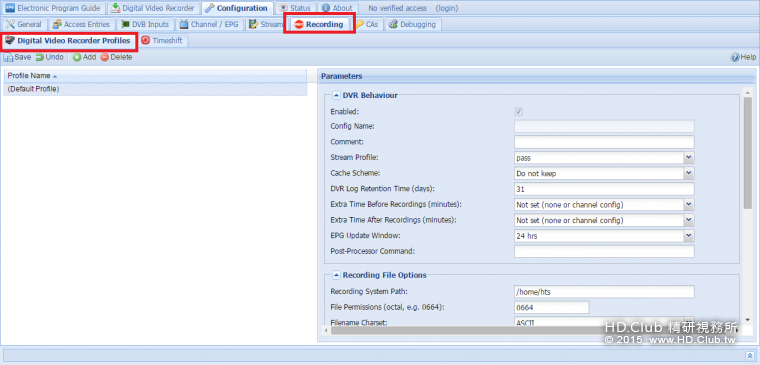Click the Help question mark icon
Screen dimensions: 760x365
735,57
